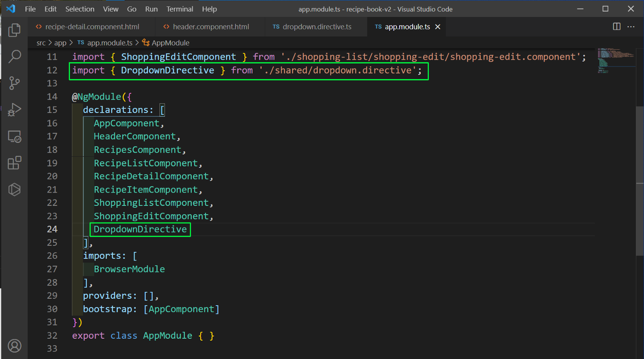This screenshot has width=644, height=359.
Task: Switch to recipe-detail.component.html tab
Action: [x=92, y=27]
